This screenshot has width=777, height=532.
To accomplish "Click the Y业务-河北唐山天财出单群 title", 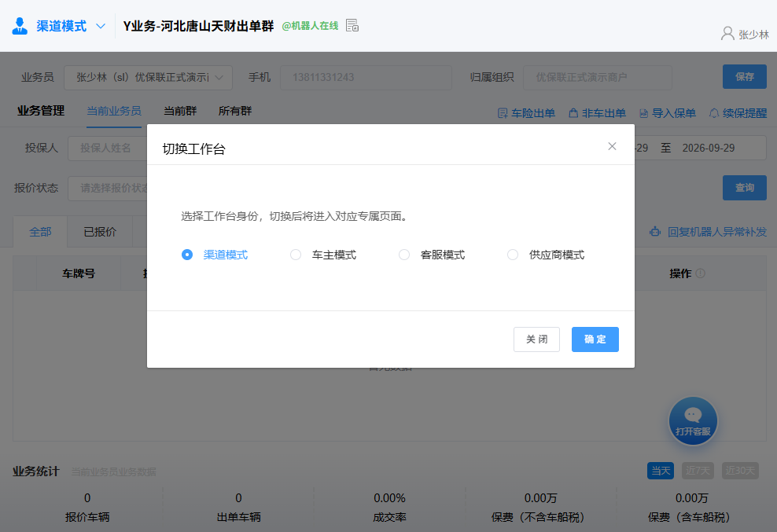I will tap(198, 26).
